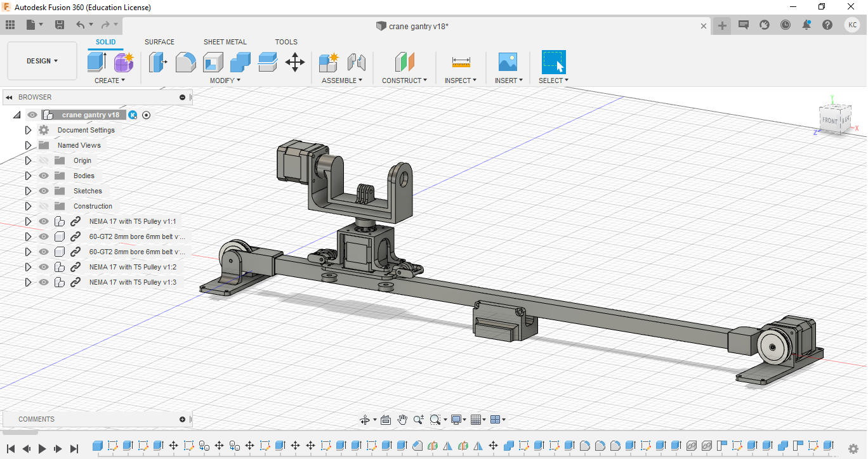Expand Named Views node
This screenshot has width=868, height=459.
(28, 145)
